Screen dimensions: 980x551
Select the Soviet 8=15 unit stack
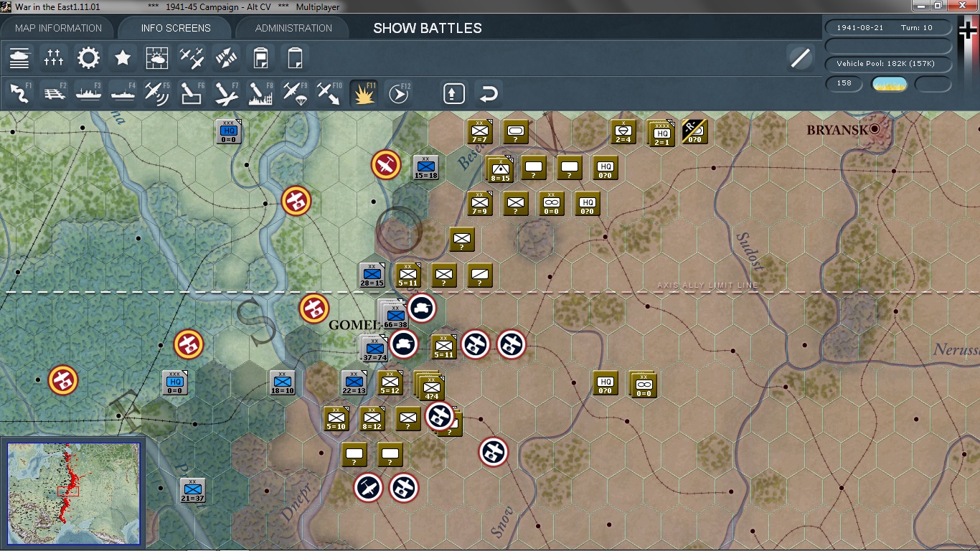(499, 169)
